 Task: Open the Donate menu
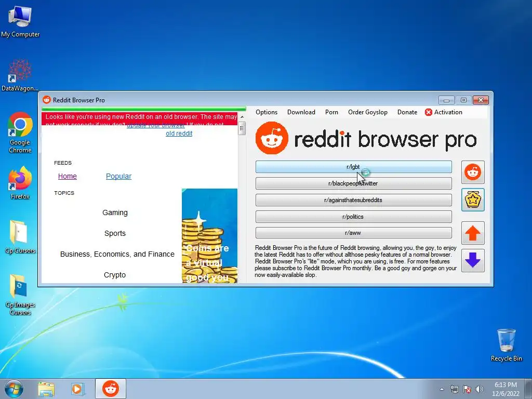pos(407,112)
